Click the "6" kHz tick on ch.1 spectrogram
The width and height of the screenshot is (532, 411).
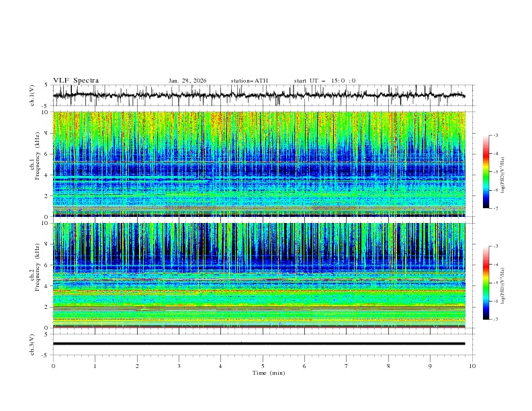pos(47,154)
